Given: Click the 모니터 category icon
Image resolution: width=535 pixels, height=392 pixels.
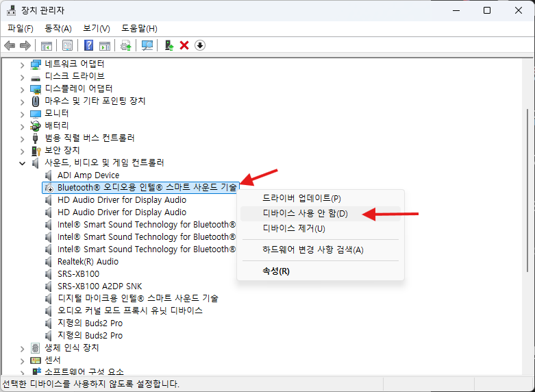Looking at the screenshot, I should 36,113.
